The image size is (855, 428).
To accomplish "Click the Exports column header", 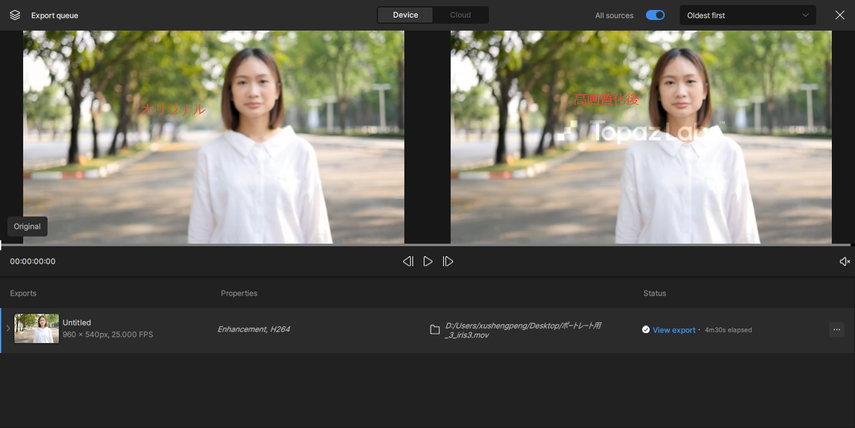I will coord(23,293).
